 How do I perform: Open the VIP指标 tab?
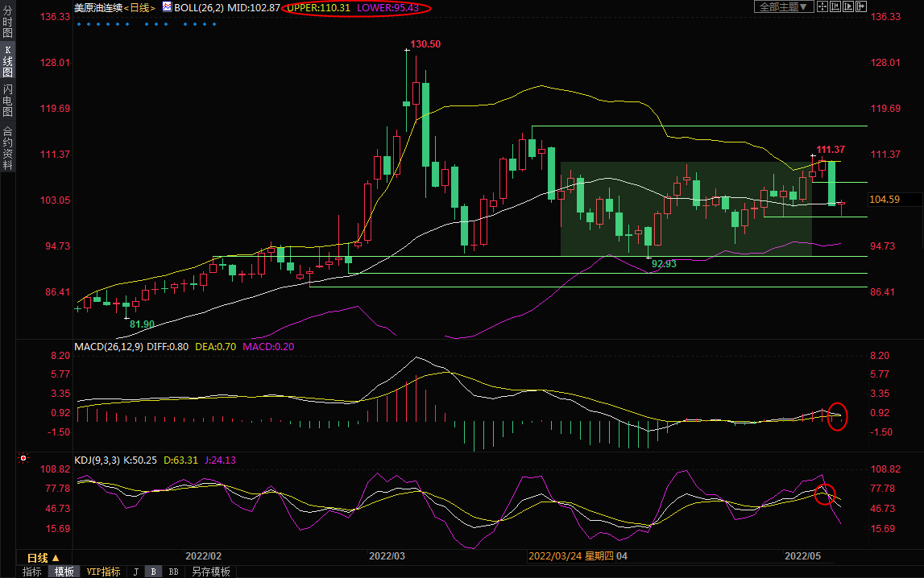[x=103, y=572]
